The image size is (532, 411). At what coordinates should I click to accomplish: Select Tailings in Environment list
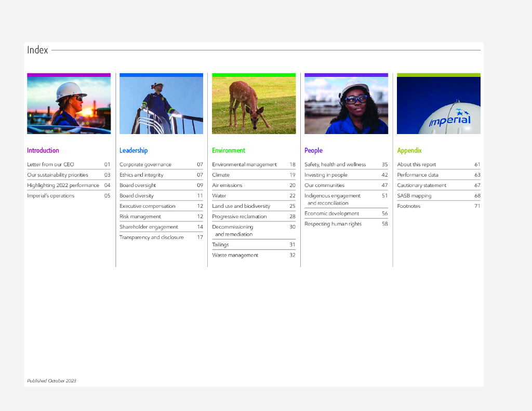pyautogui.click(x=220, y=245)
